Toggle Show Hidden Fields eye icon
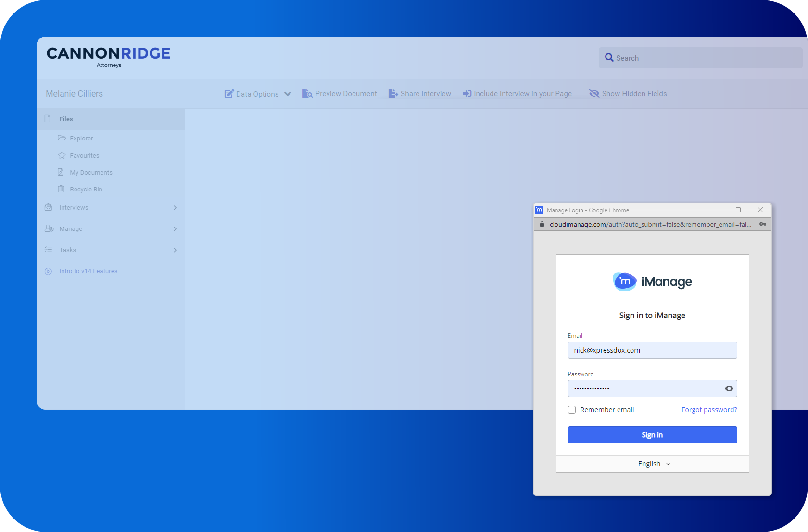808x532 pixels. [x=594, y=94]
